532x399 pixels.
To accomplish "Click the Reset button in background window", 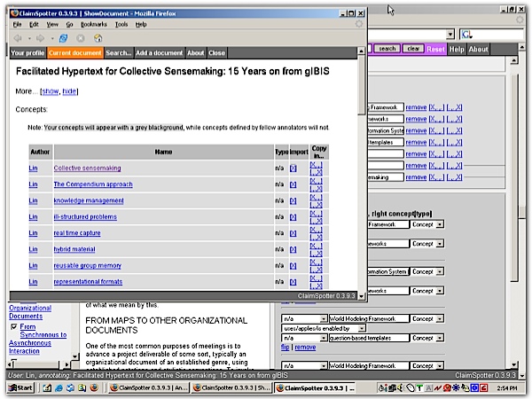I will [436, 49].
